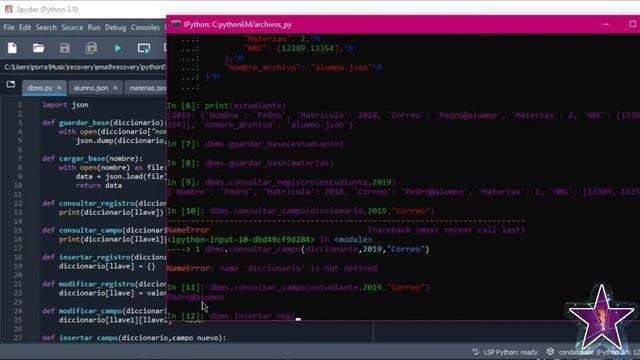Close the alumno.json tab
The width and height of the screenshot is (640, 360).
[115, 88]
